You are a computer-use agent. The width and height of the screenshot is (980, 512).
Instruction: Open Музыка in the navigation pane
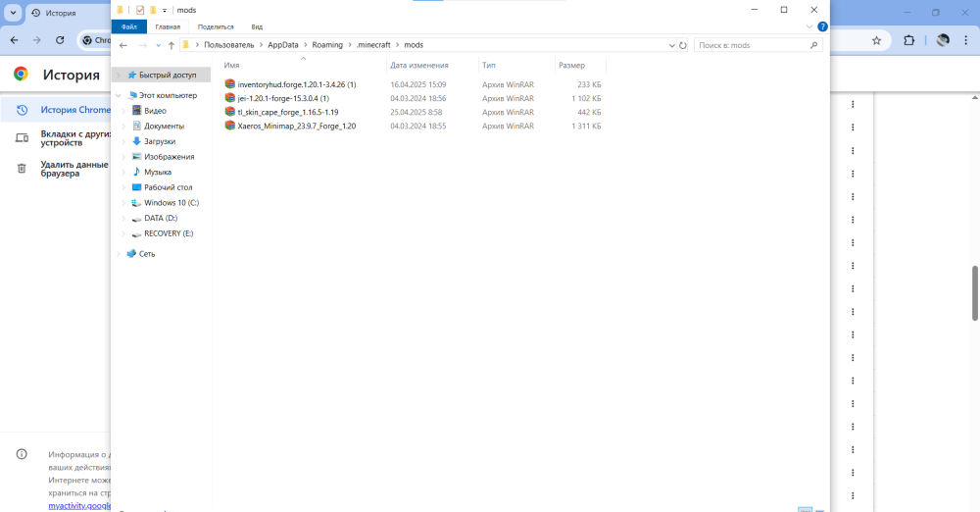coord(158,172)
